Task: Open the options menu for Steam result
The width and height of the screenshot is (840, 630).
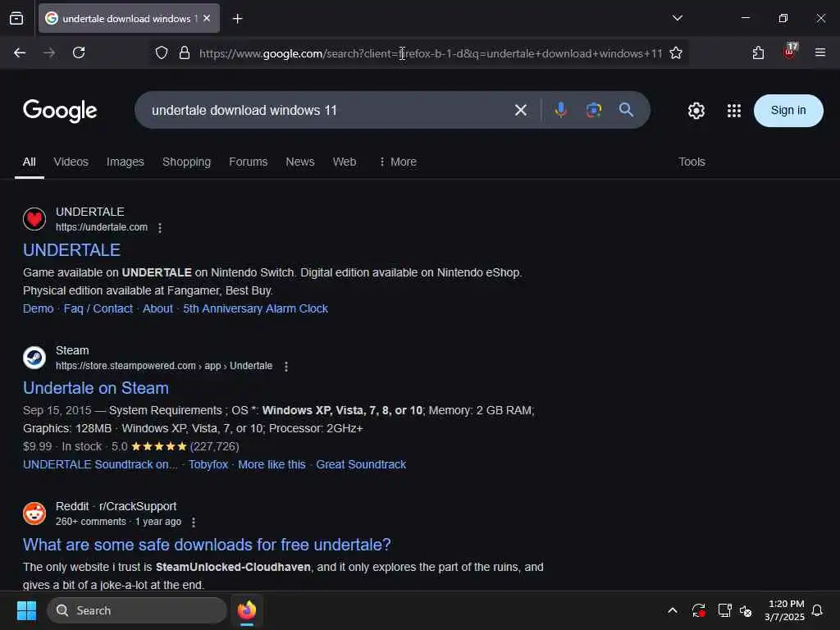Action: point(286,367)
